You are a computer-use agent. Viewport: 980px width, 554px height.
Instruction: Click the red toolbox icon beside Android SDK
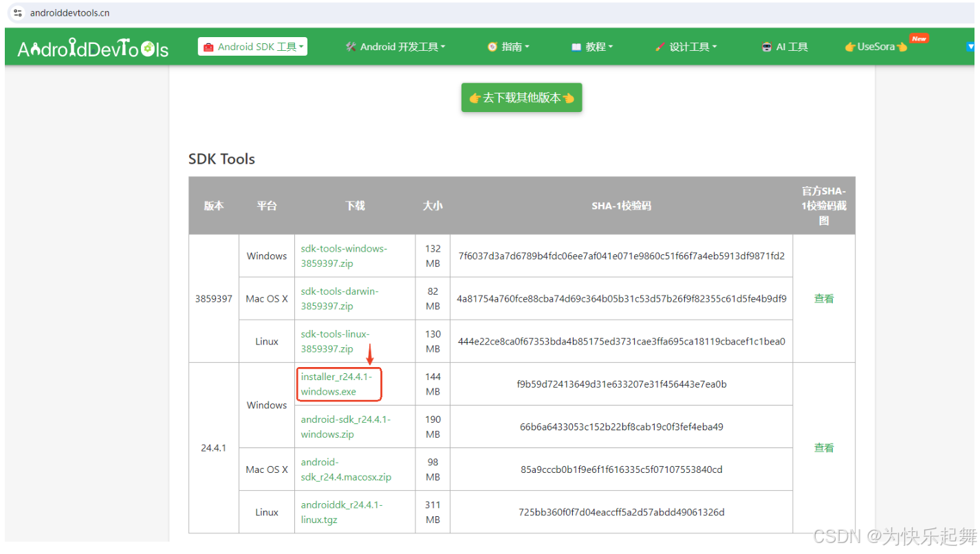208,47
